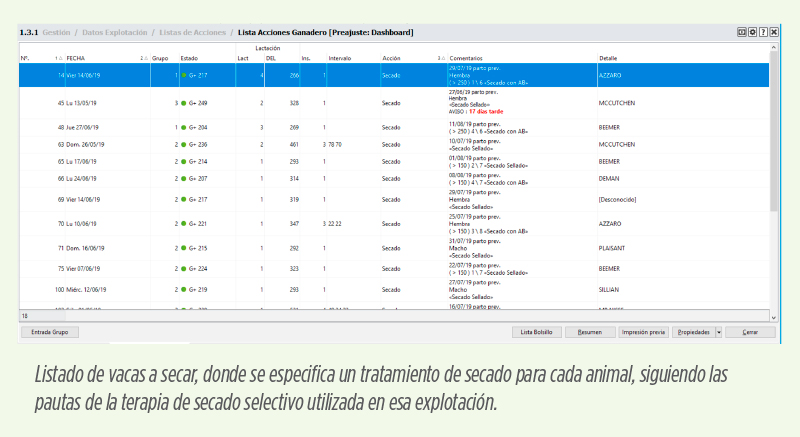Image resolution: width=800 pixels, height=437 pixels.
Task: Click the Lista Bolsillo button
Action: 536,332
